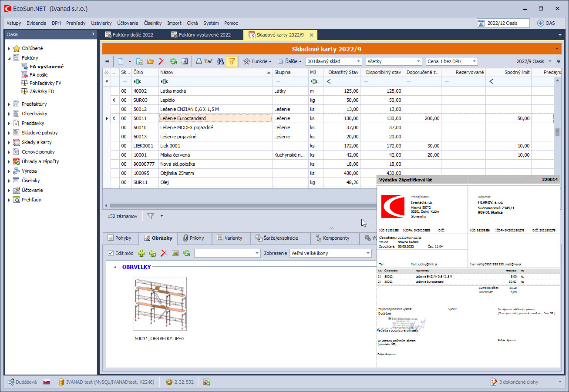Click the grid's horizontal scrollbar

pyautogui.click(x=239, y=205)
